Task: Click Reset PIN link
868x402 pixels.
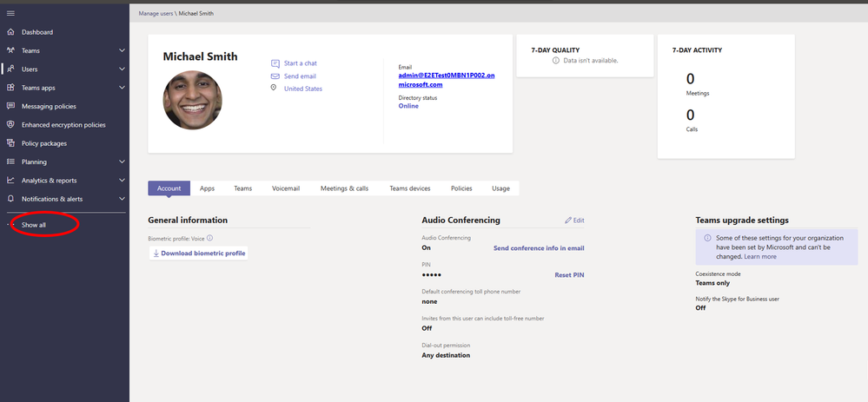Action: point(570,275)
